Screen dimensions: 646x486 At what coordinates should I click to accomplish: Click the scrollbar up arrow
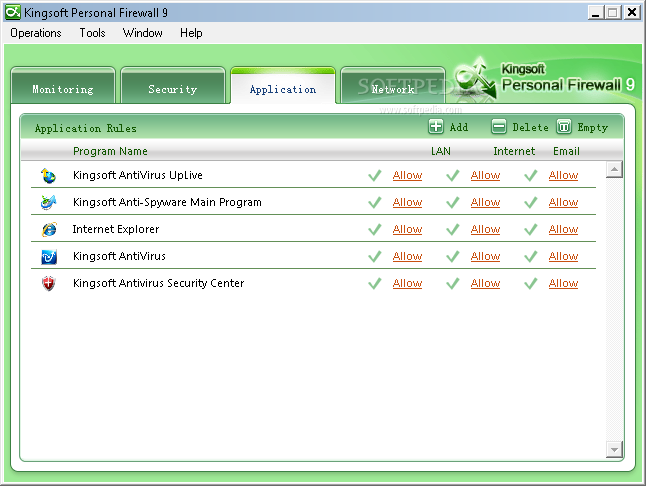(x=614, y=169)
